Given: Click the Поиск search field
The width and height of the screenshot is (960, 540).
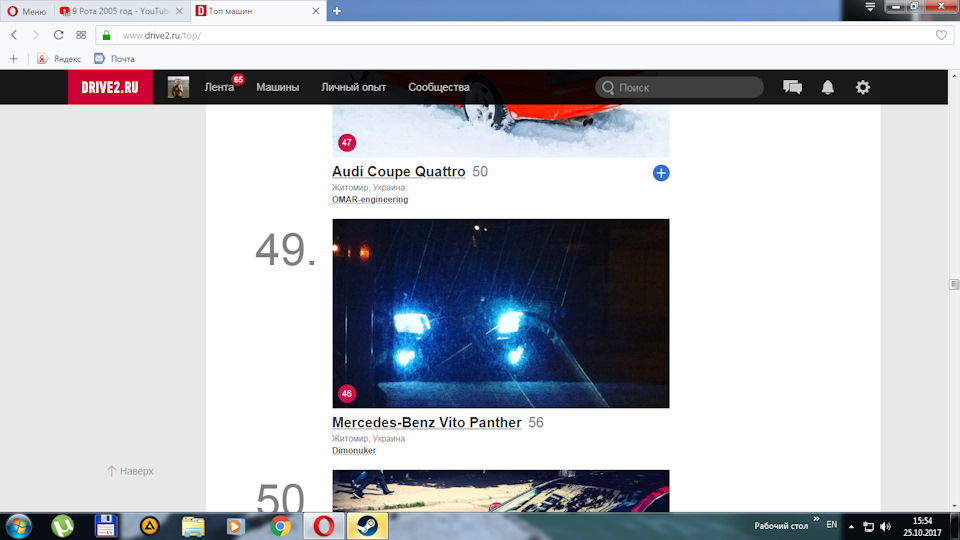Looking at the screenshot, I should click(x=680, y=87).
